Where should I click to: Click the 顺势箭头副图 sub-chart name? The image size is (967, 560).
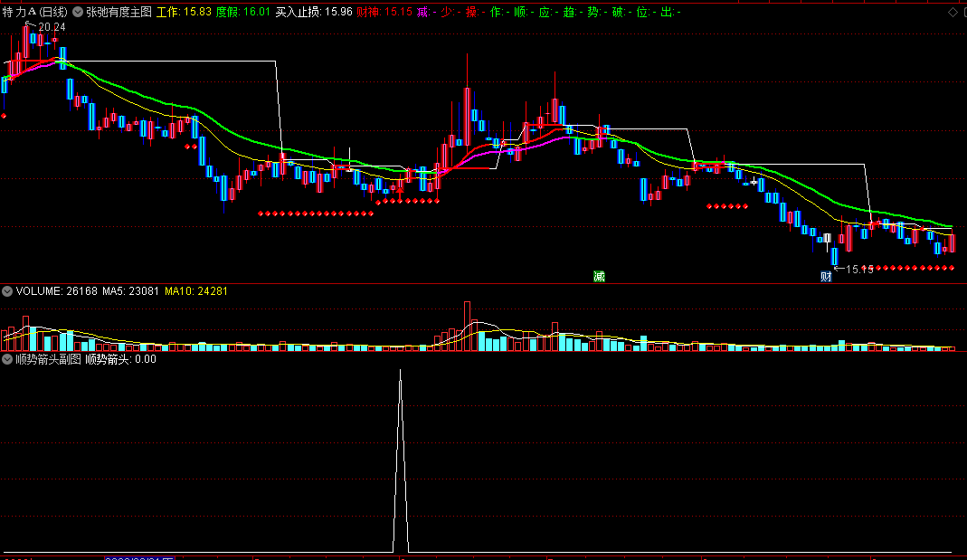click(x=49, y=359)
